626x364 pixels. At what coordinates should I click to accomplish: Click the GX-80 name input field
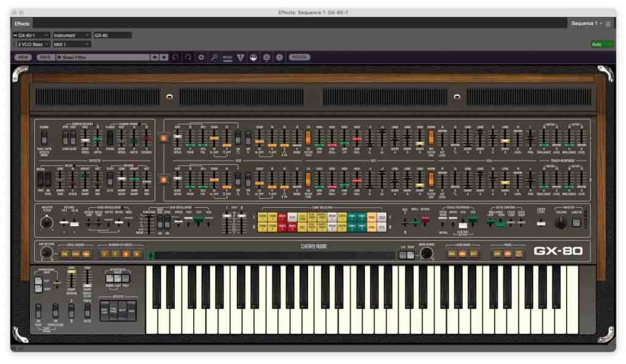click(x=112, y=35)
